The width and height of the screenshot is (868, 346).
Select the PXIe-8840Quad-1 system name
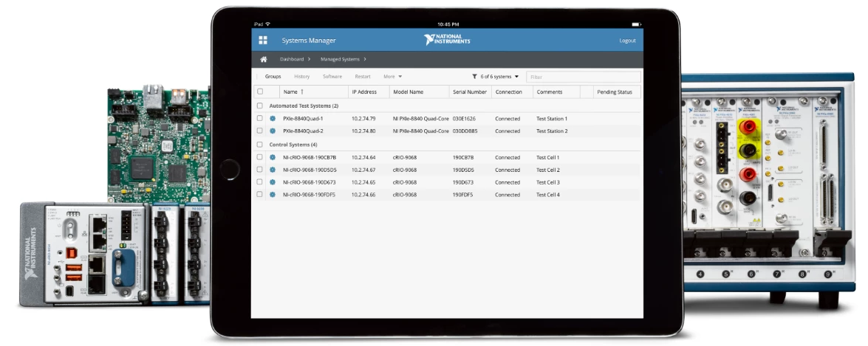pyautogui.click(x=303, y=118)
